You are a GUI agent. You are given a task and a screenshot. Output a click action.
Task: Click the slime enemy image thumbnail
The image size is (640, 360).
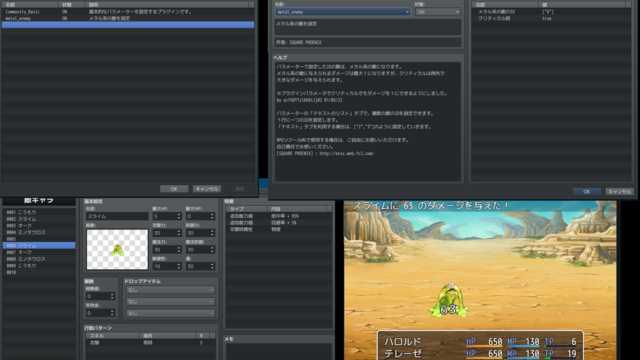(117, 249)
